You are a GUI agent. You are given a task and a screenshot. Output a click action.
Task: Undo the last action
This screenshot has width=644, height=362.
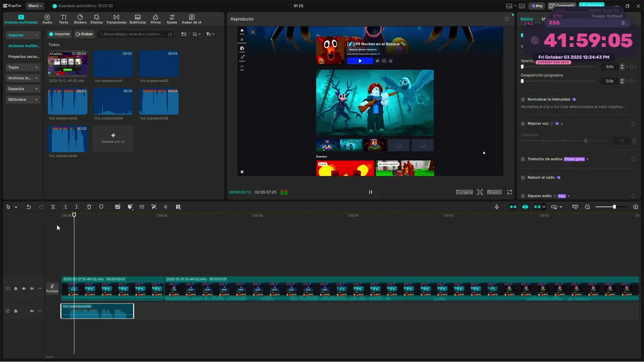click(29, 207)
